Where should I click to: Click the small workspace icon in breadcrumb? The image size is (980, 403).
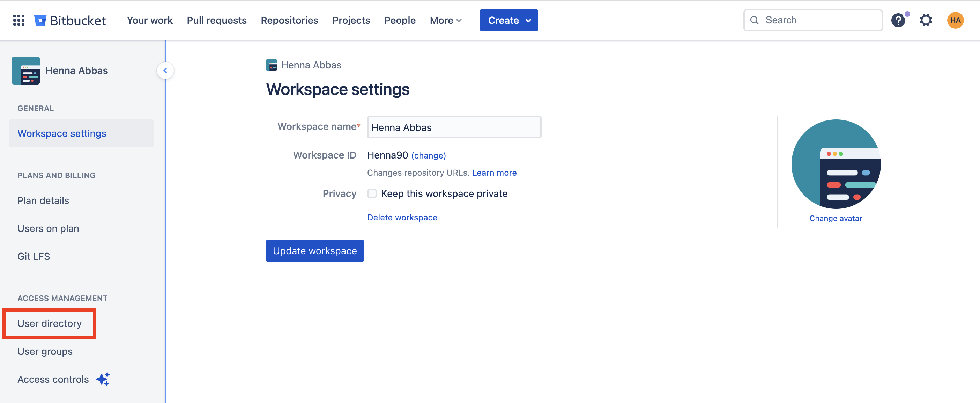pos(271,65)
